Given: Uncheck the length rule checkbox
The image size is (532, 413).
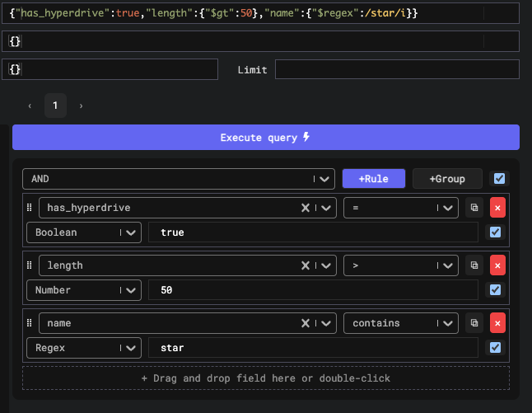Looking at the screenshot, I should [x=495, y=290].
